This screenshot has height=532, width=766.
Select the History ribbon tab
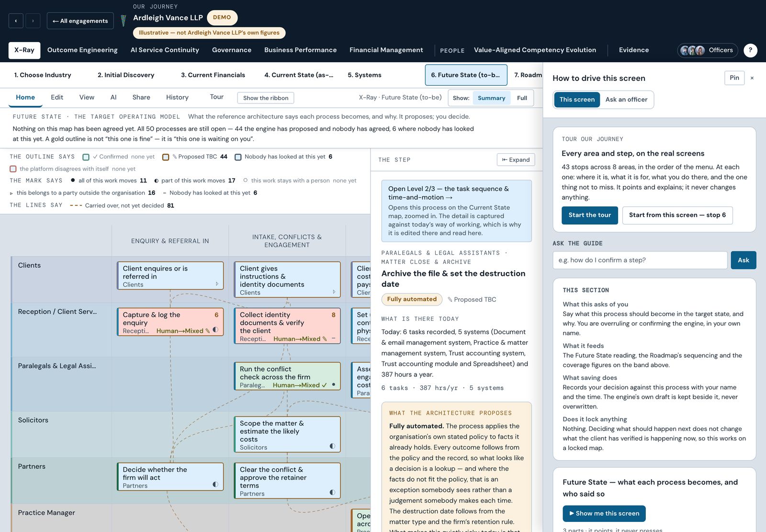coord(177,97)
